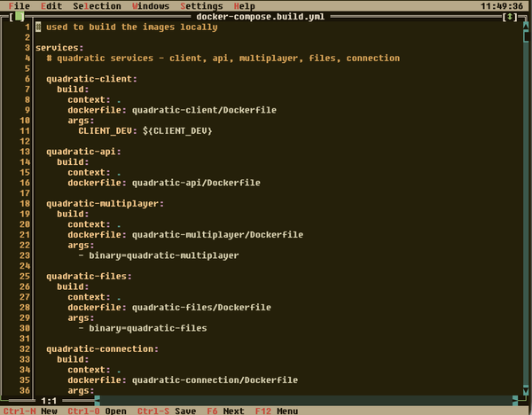Click the window zoom arrow icon
This screenshot has height=415, width=532.
coord(510,17)
